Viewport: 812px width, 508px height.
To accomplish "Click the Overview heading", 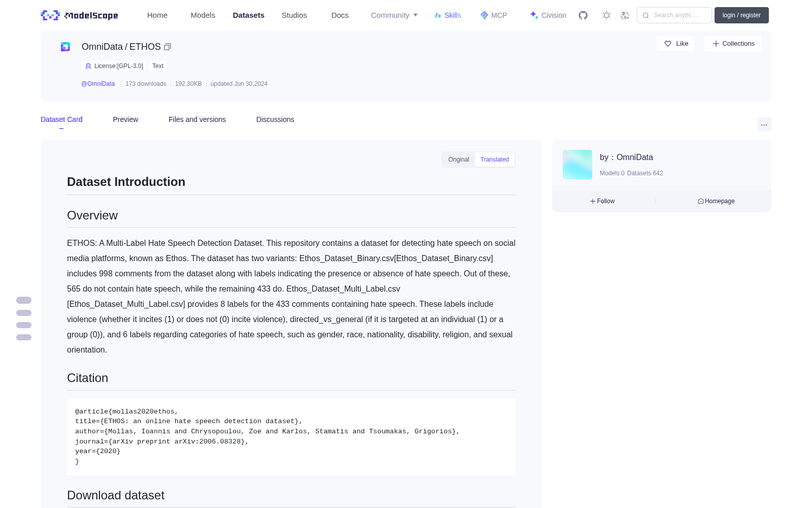I will click(x=92, y=215).
